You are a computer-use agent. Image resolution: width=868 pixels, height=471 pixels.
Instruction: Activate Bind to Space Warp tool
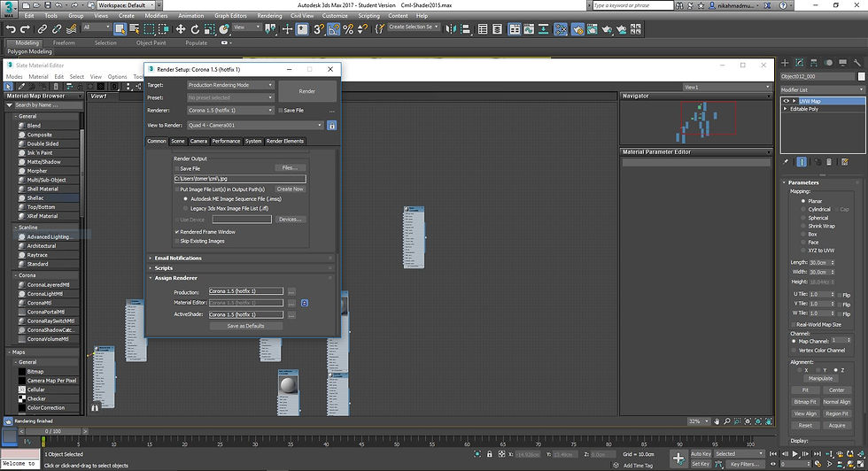pos(72,29)
